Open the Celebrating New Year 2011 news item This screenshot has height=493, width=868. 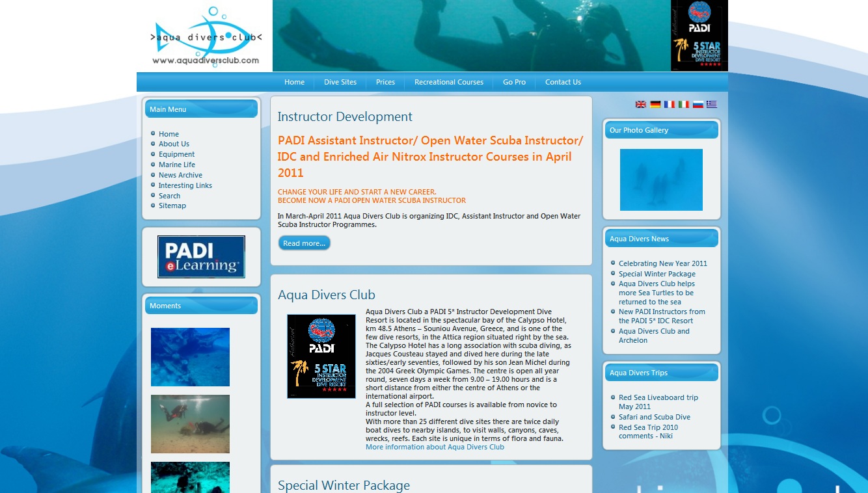click(663, 263)
